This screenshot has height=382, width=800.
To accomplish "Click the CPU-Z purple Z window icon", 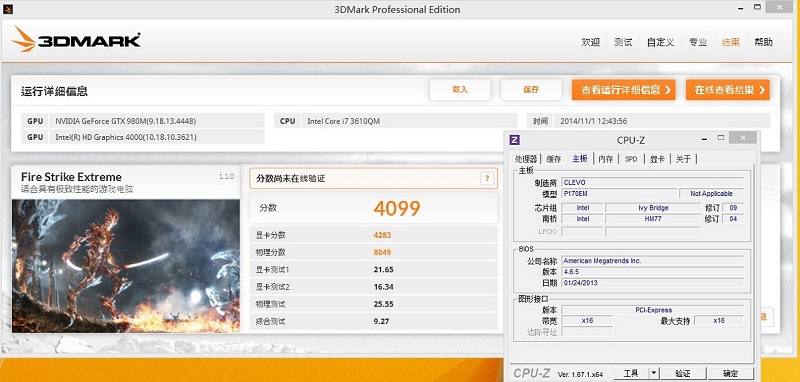I will click(515, 140).
